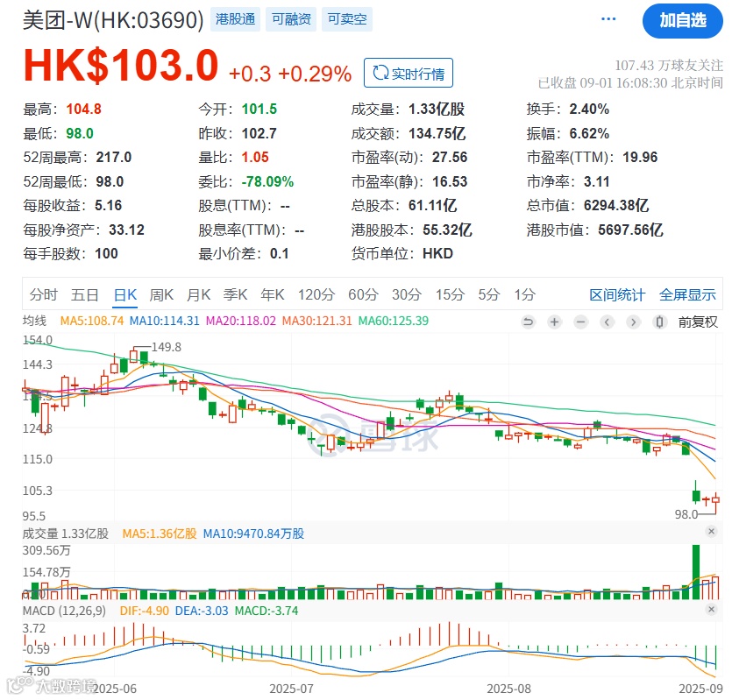
Task: Click the HK$103.0 current price
Action: pyautogui.click(x=121, y=66)
